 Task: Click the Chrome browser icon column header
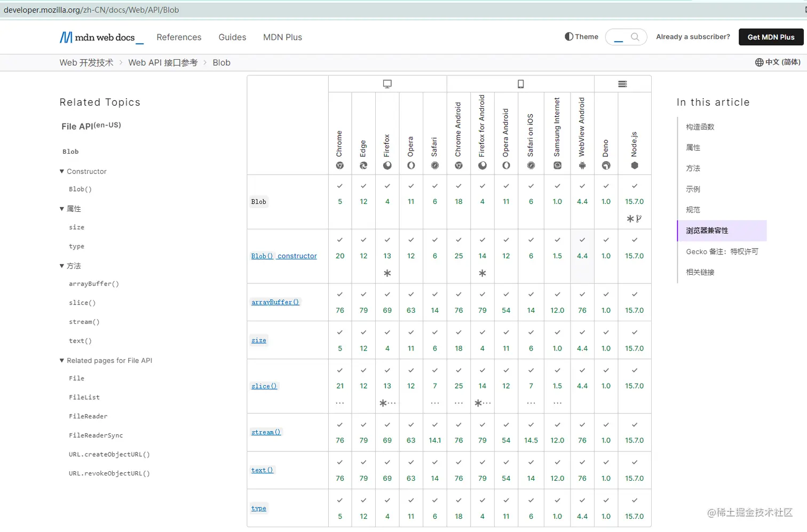(x=340, y=165)
